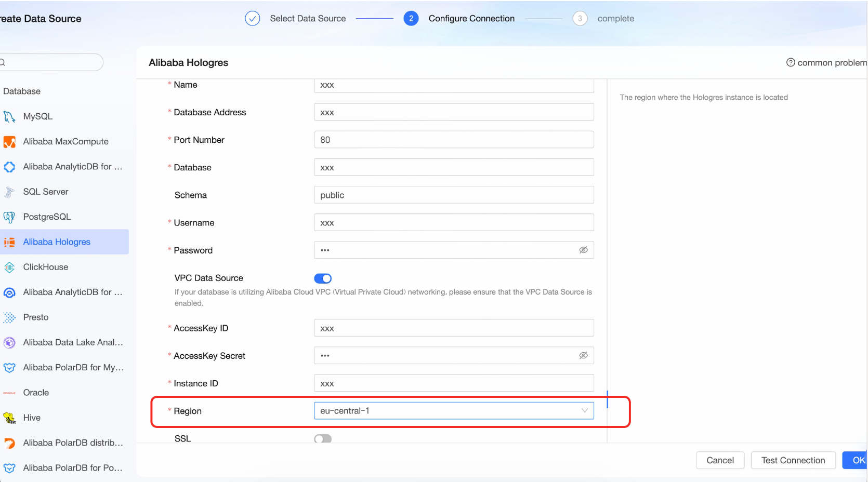Click the Region help text description
Screen dimensions: 868x482
coord(704,97)
